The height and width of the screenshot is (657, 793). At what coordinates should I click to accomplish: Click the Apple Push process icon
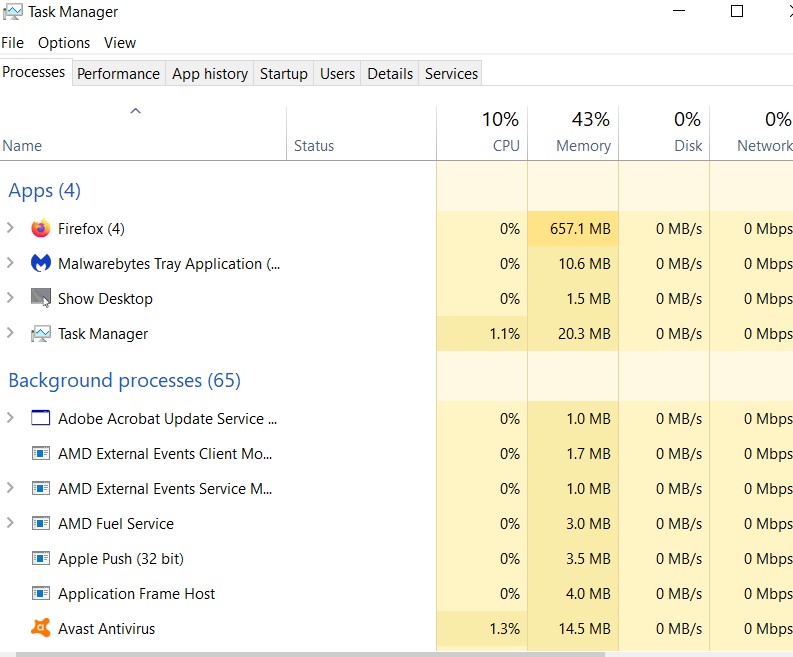(41, 558)
